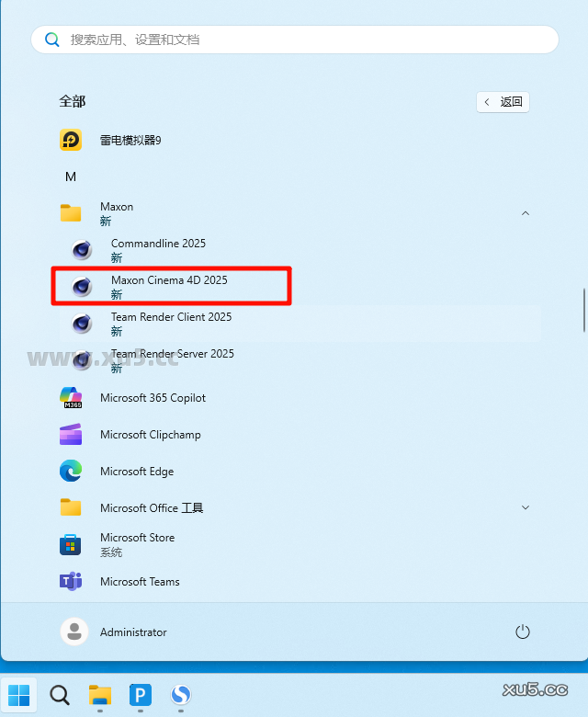Viewport: 588px width, 717px height.
Task: Expand the Microsoft Office 工具 folder
Action: (x=526, y=507)
